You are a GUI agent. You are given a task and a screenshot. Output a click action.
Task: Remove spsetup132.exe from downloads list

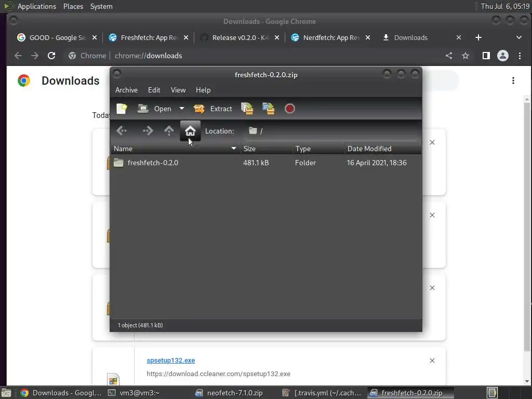tap(432, 361)
